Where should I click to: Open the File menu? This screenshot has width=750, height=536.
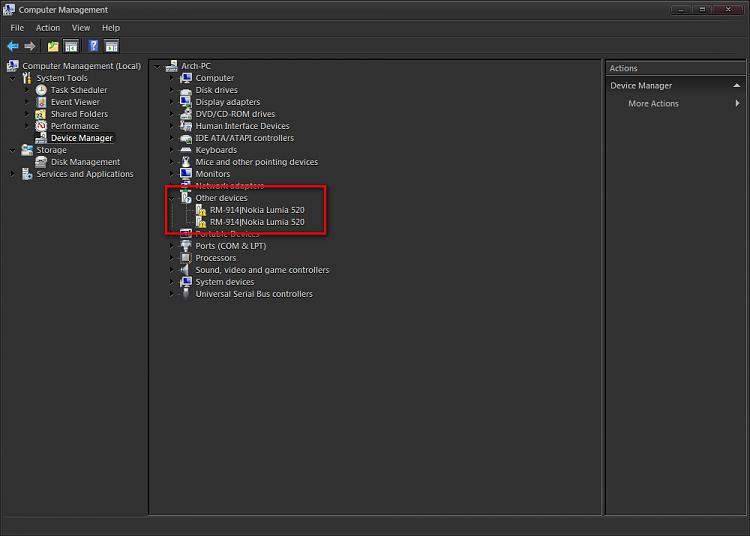[17, 28]
